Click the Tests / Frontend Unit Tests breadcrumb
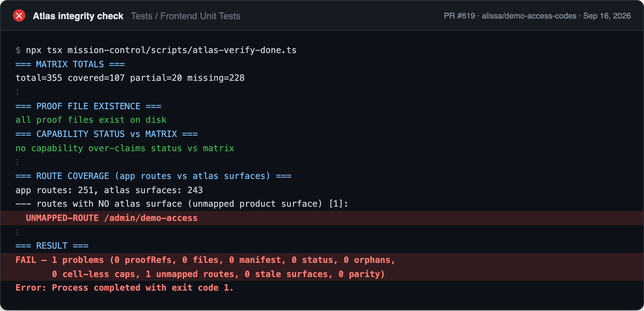The height and width of the screenshot is (311, 644). [185, 16]
